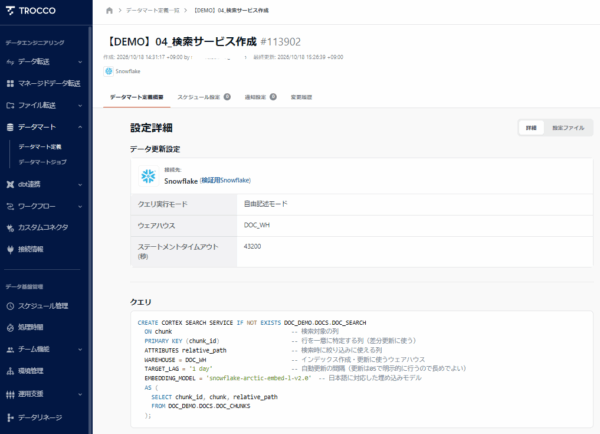Image resolution: width=600 pixels, height=434 pixels.
Task: Click the 運用支援 sliders icon
Action: point(10,395)
